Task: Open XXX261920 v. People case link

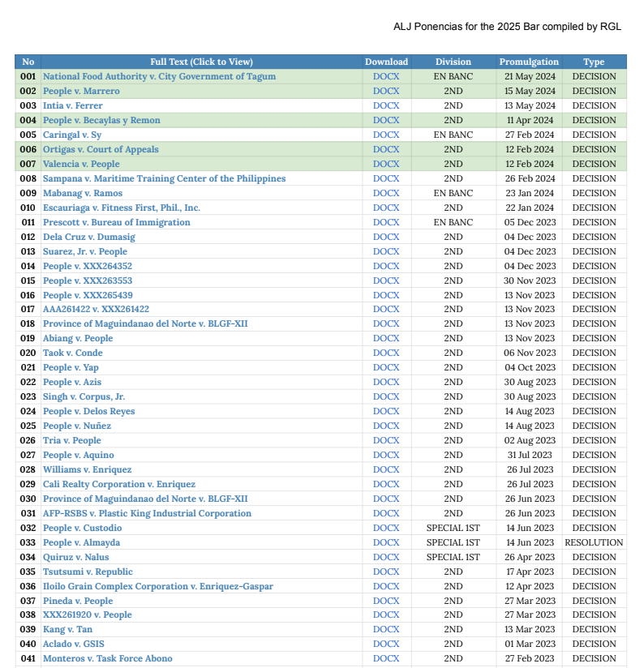Action: (88, 614)
